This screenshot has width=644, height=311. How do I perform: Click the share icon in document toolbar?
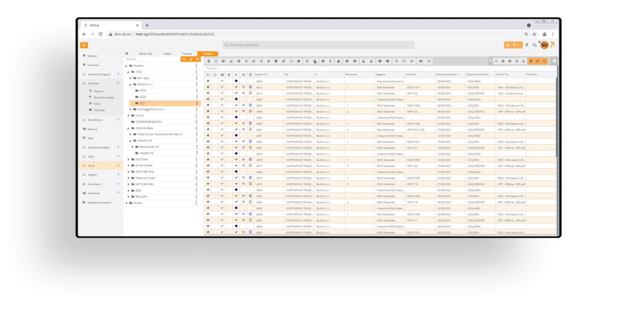tap(306, 61)
